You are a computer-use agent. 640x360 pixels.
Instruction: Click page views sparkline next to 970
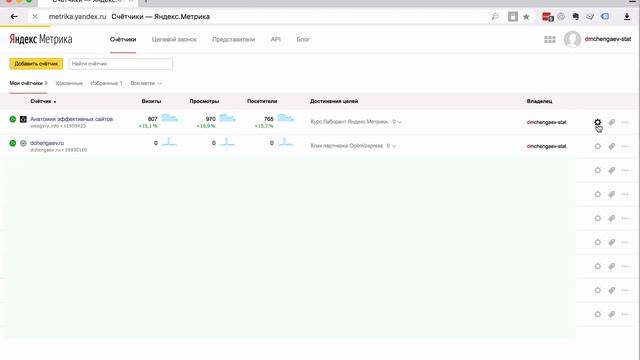click(227, 118)
